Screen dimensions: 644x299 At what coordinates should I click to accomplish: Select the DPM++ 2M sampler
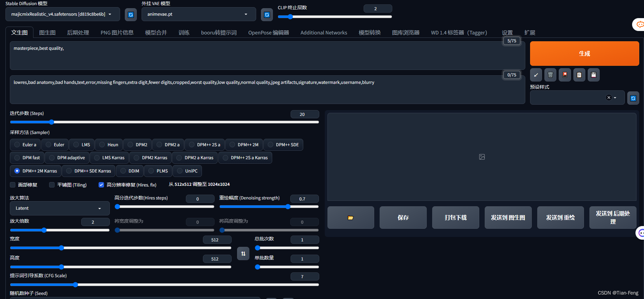(244, 145)
